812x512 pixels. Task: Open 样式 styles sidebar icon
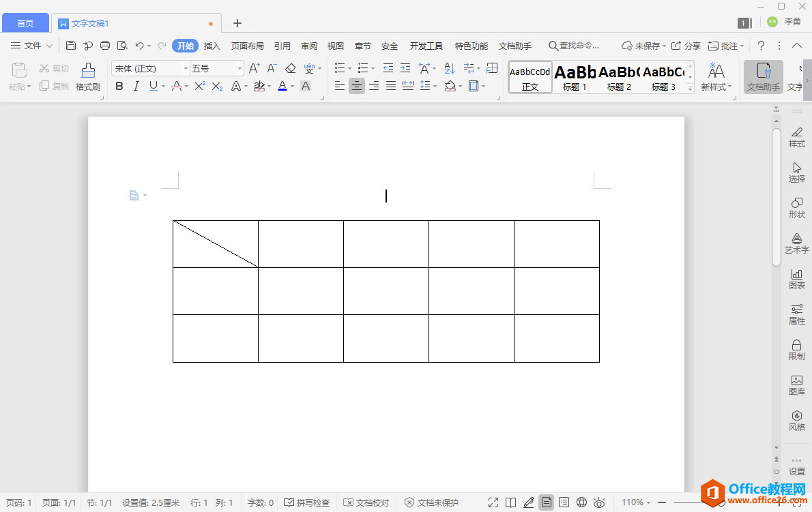796,138
